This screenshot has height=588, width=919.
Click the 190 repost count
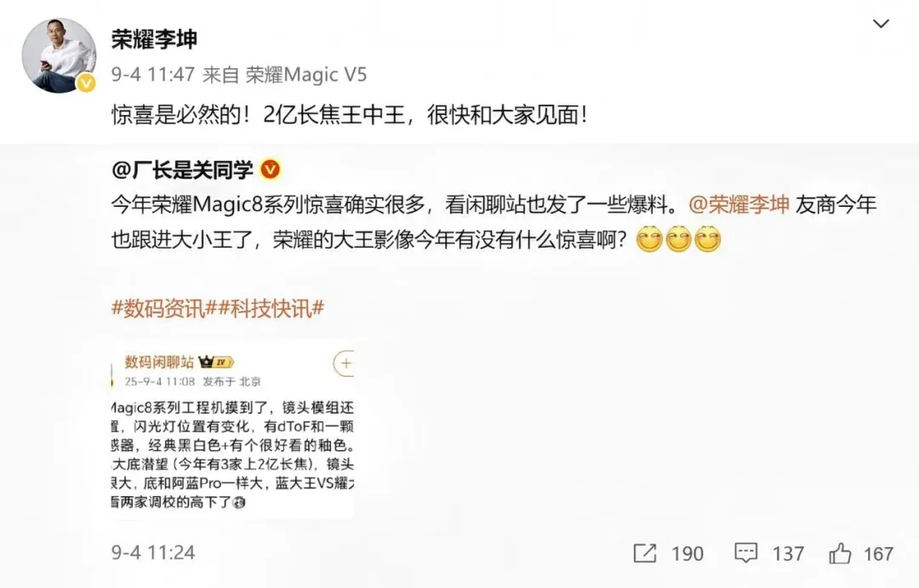point(687,553)
